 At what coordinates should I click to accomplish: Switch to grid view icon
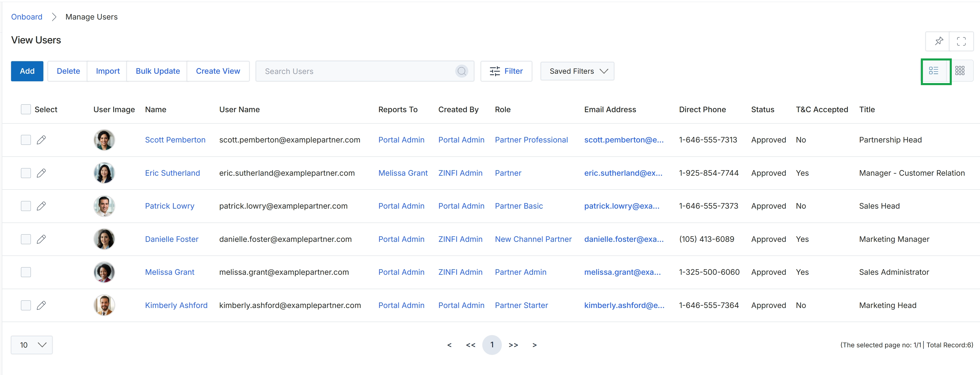tap(959, 71)
